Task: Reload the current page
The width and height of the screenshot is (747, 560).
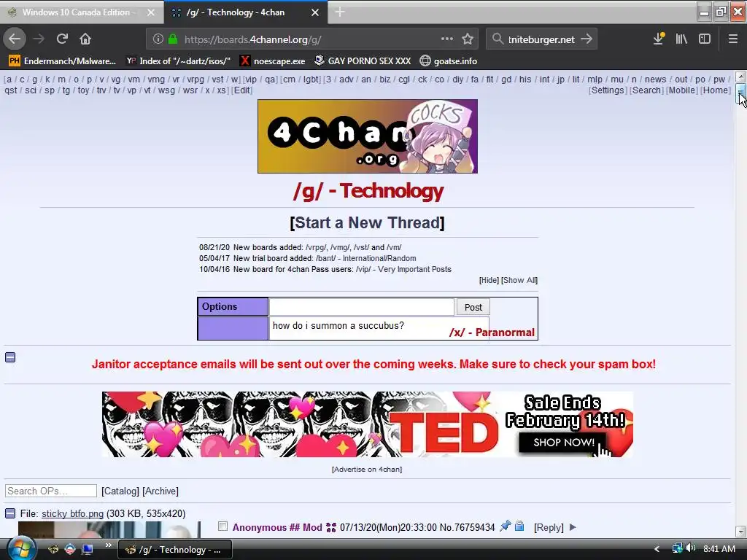Action: pos(62,39)
